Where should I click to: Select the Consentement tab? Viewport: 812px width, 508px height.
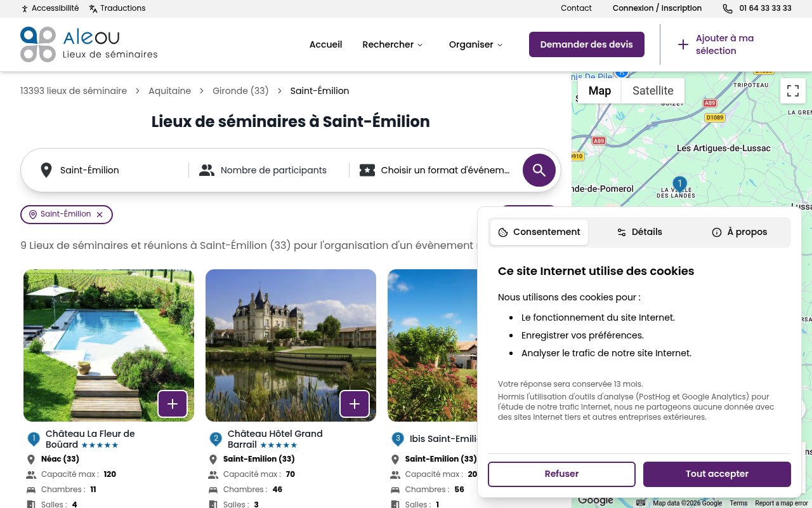click(x=539, y=232)
